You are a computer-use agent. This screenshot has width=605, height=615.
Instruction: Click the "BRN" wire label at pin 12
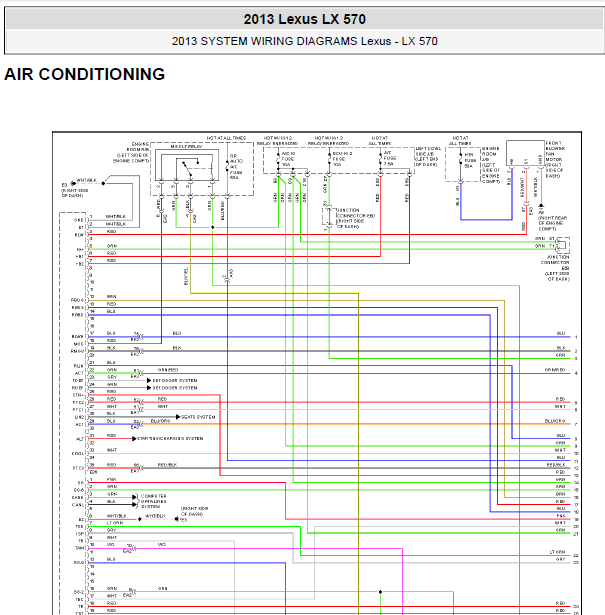pyautogui.click(x=111, y=297)
